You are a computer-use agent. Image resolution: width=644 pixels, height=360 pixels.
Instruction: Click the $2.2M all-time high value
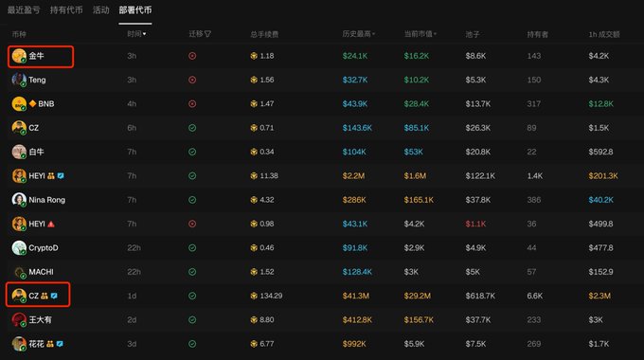point(353,176)
